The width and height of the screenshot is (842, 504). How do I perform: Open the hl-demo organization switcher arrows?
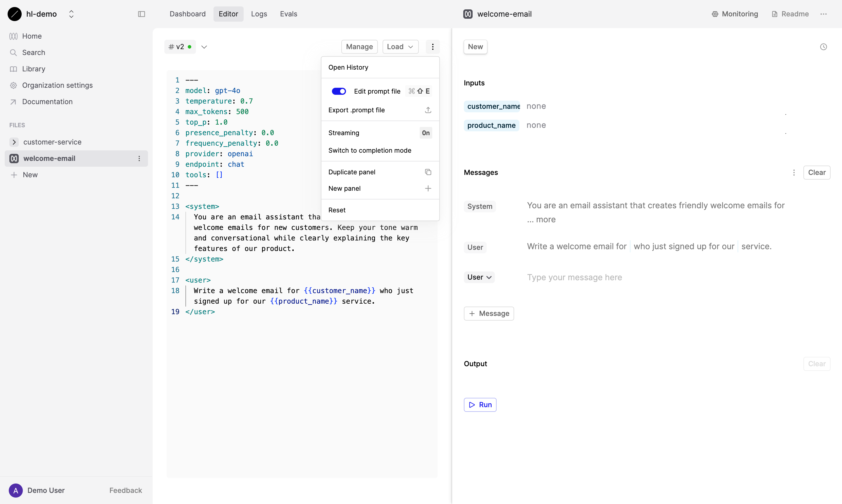(x=71, y=14)
